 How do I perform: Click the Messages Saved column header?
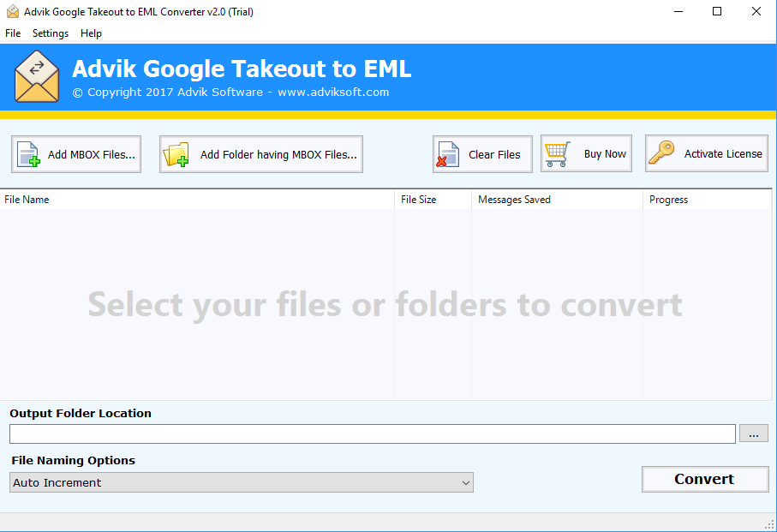pos(557,200)
